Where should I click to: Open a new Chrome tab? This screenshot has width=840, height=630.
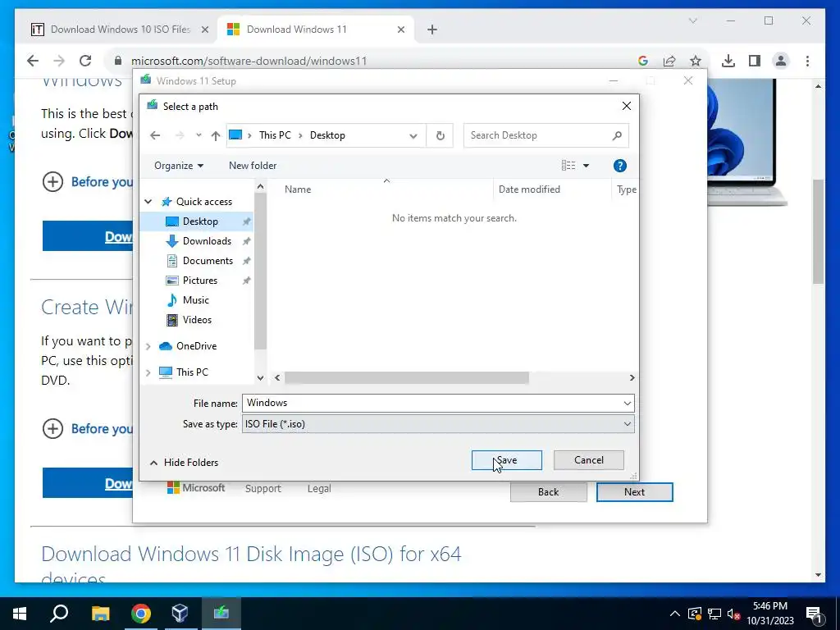pos(432,30)
